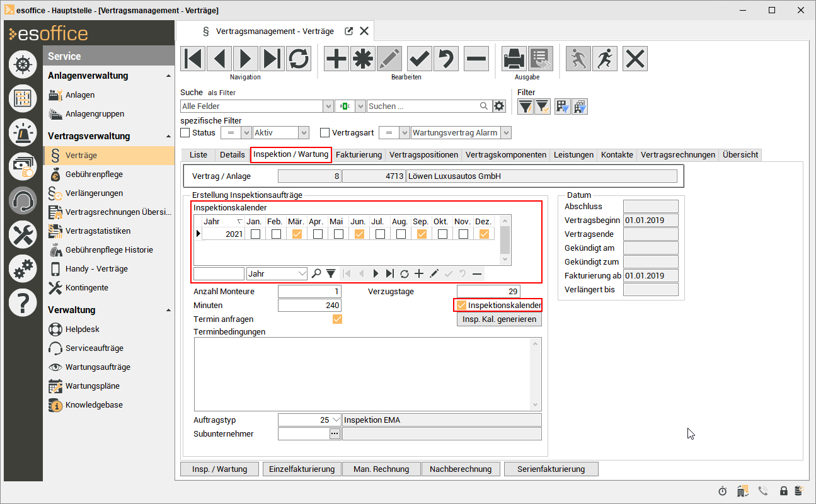The height and width of the screenshot is (504, 816).
Task: Pop out the Vertragsmanagement tab into window
Action: [x=349, y=31]
